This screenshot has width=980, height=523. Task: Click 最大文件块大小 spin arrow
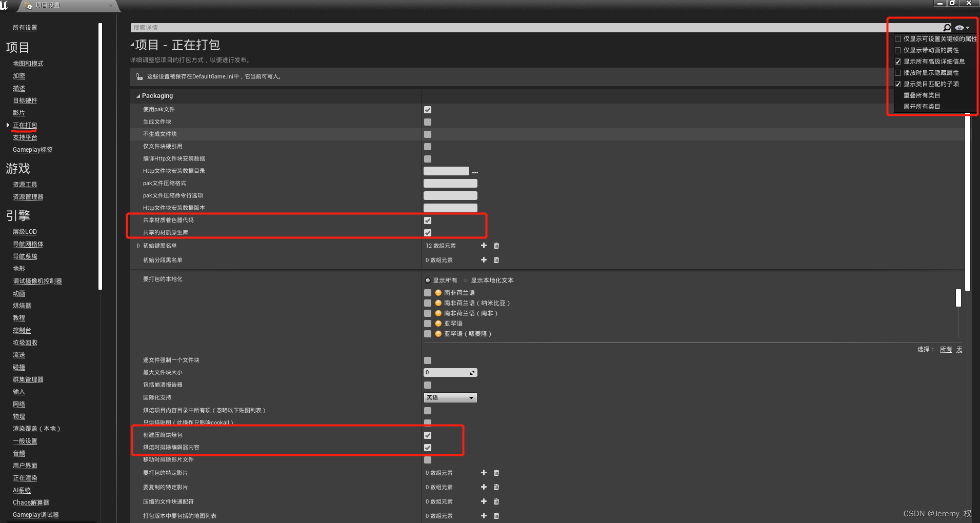(x=472, y=373)
